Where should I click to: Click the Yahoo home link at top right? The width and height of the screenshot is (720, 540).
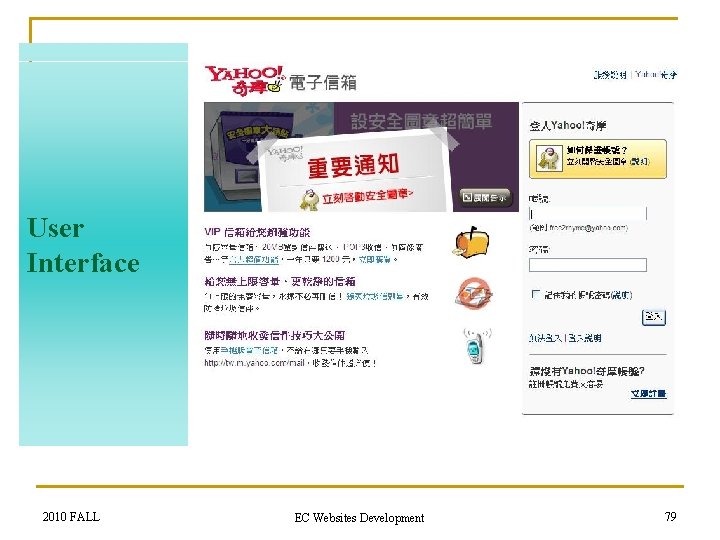coord(656,74)
